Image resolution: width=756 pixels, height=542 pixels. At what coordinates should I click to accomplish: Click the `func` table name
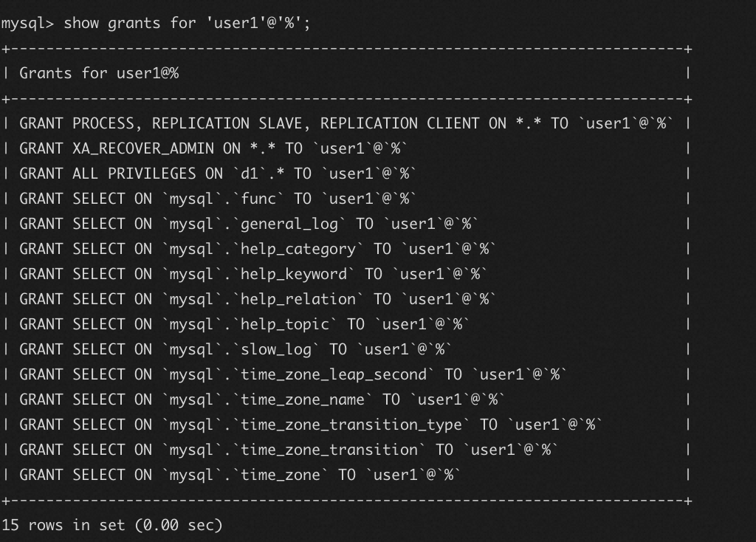click(x=258, y=199)
